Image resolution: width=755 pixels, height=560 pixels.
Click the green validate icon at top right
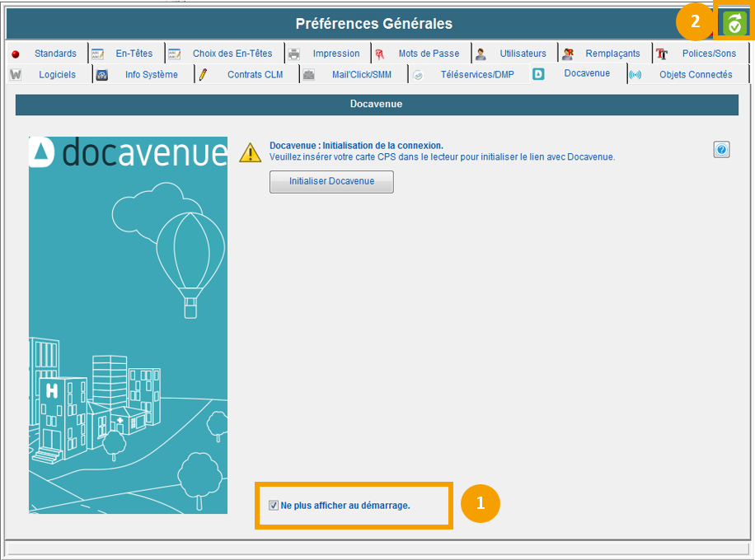(x=734, y=23)
